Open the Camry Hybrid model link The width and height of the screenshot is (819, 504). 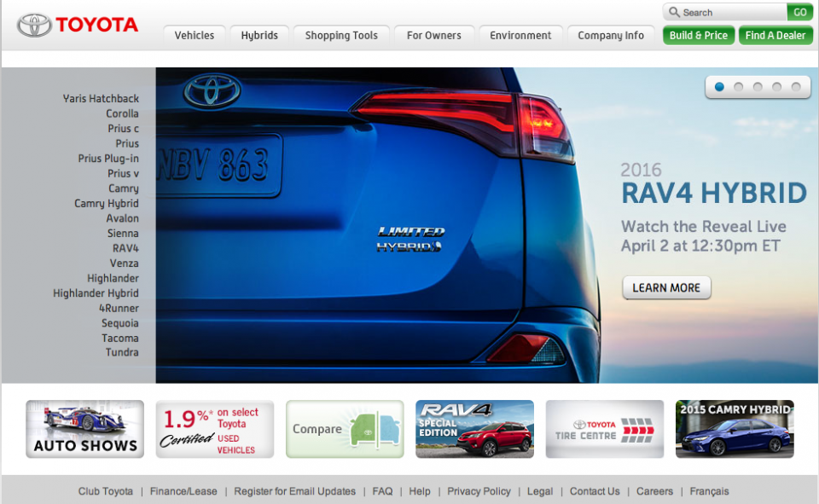[107, 203]
